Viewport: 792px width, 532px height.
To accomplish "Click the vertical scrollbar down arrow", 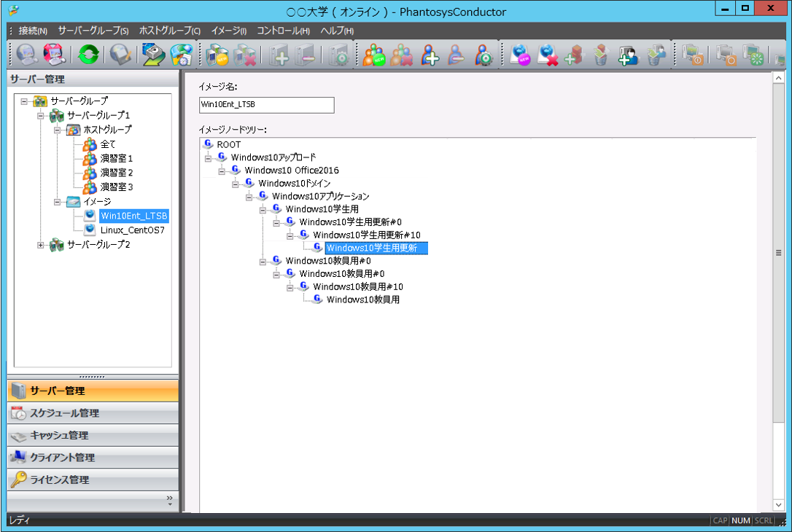I will tap(778, 505).
